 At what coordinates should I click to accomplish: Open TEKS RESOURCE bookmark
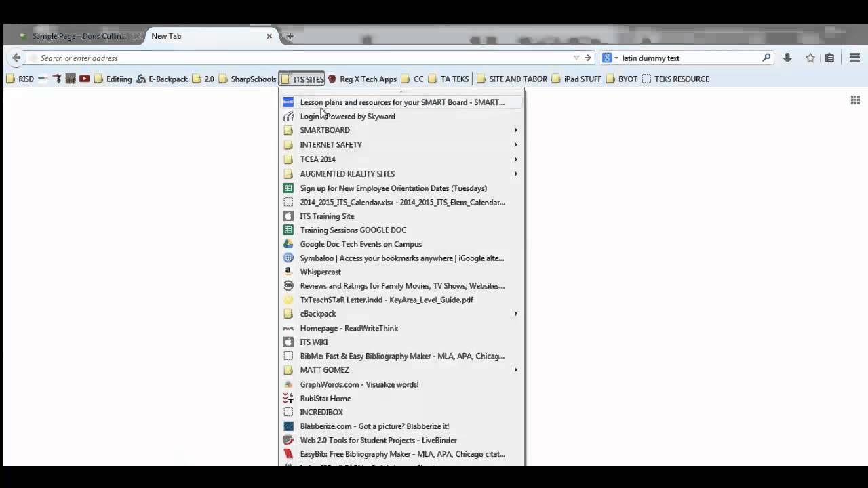click(675, 79)
